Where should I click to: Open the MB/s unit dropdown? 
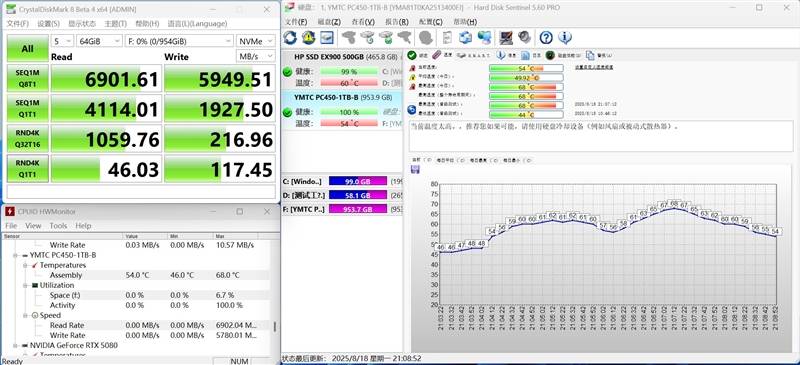click(255, 56)
